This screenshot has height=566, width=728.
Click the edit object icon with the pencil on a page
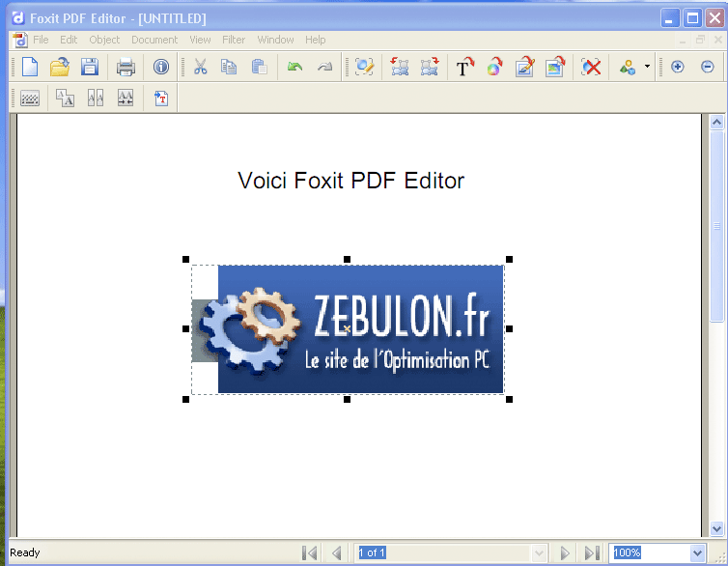(525, 67)
